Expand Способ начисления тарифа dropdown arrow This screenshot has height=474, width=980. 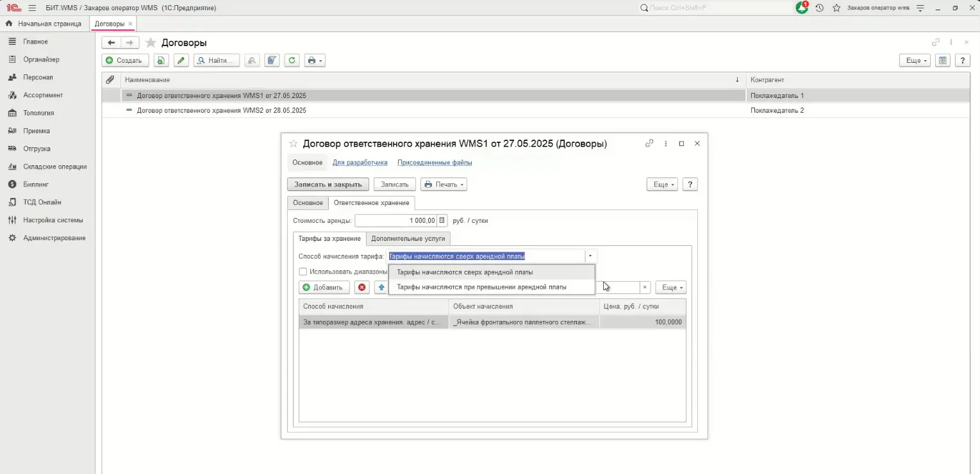(590, 256)
